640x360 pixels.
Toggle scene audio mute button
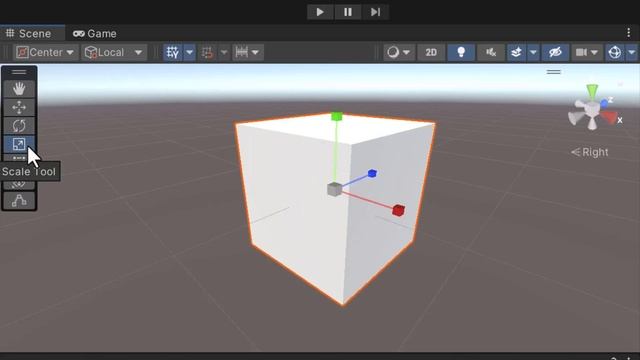click(491, 52)
